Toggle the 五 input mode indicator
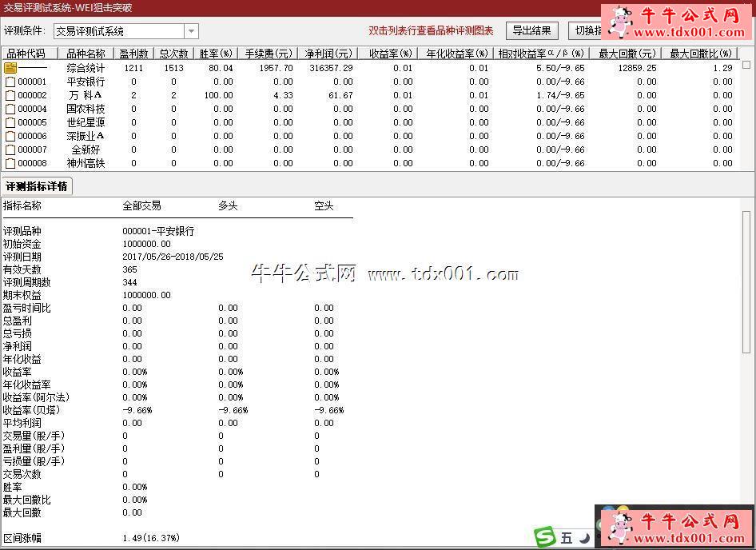 [566, 538]
